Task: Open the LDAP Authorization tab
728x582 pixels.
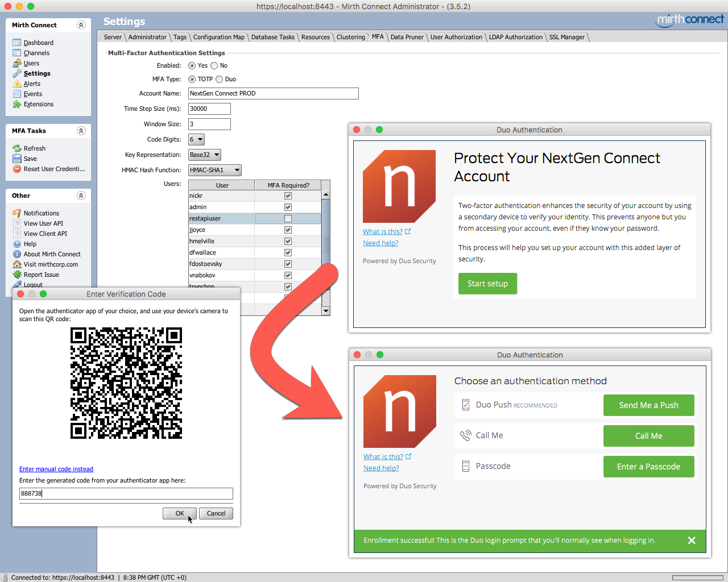Action: pyautogui.click(x=516, y=37)
